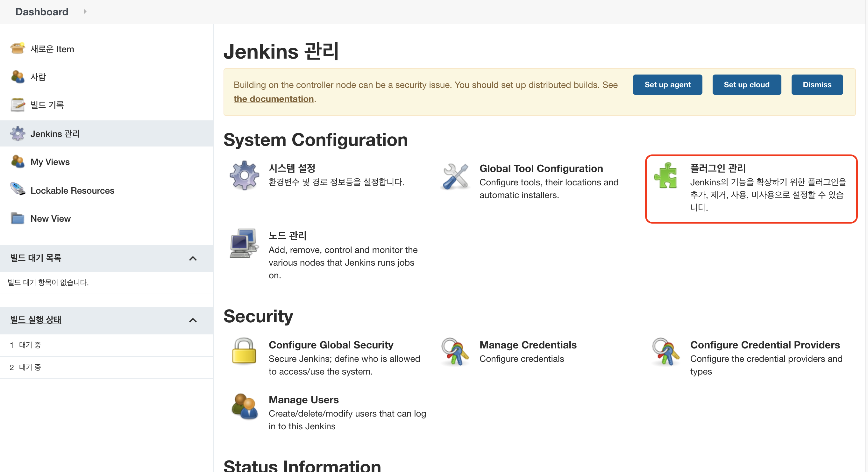Click the gear icon for 시스템 설정

[244, 175]
